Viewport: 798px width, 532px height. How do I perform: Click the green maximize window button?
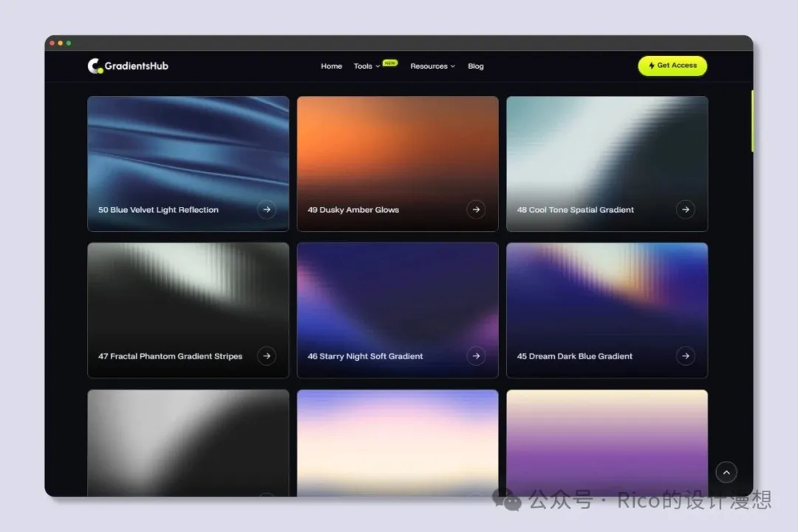point(69,43)
